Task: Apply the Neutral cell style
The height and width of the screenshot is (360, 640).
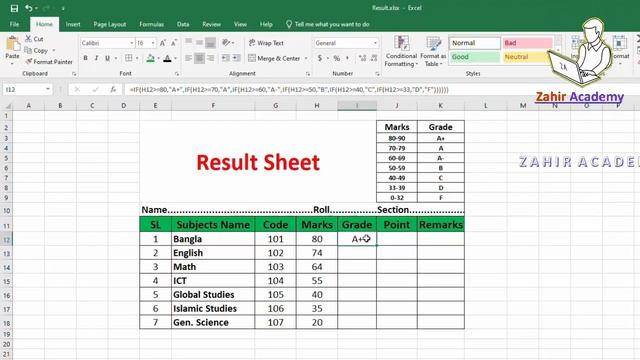Action: pos(527,57)
